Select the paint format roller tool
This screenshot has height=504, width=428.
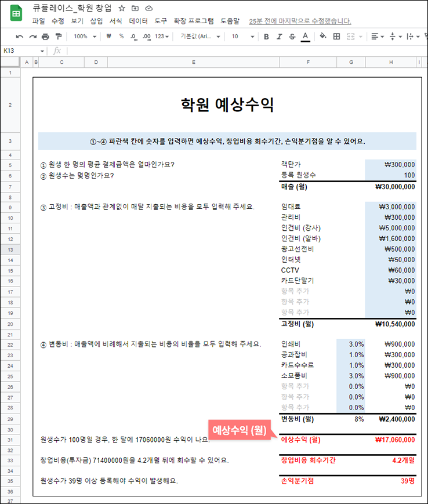(58, 37)
